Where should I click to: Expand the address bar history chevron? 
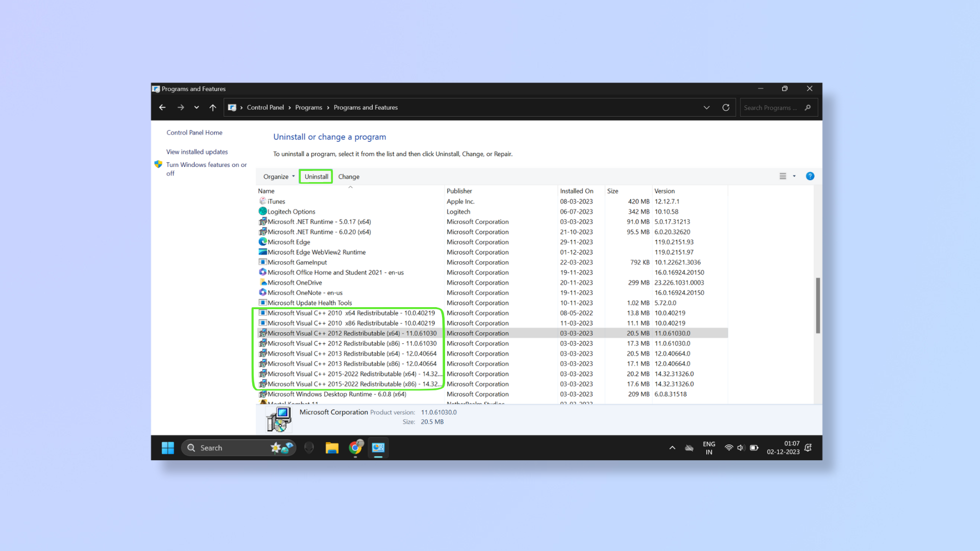coord(706,108)
